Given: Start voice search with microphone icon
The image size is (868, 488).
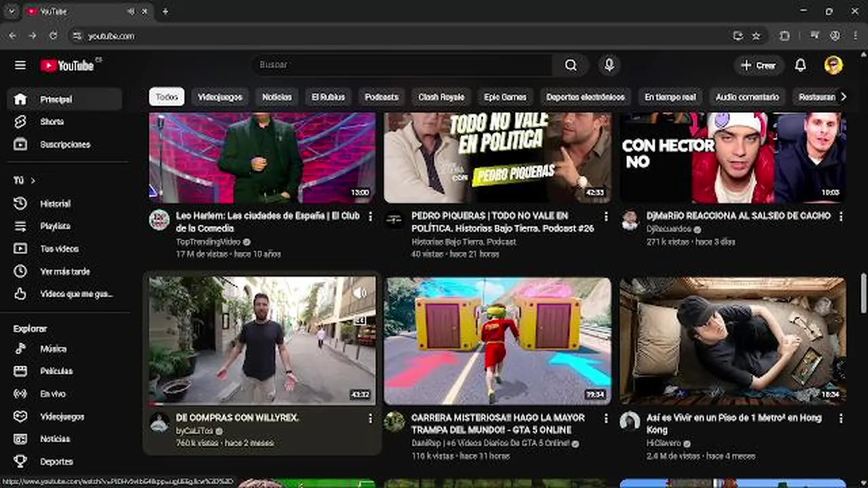Looking at the screenshot, I should pyautogui.click(x=609, y=65).
